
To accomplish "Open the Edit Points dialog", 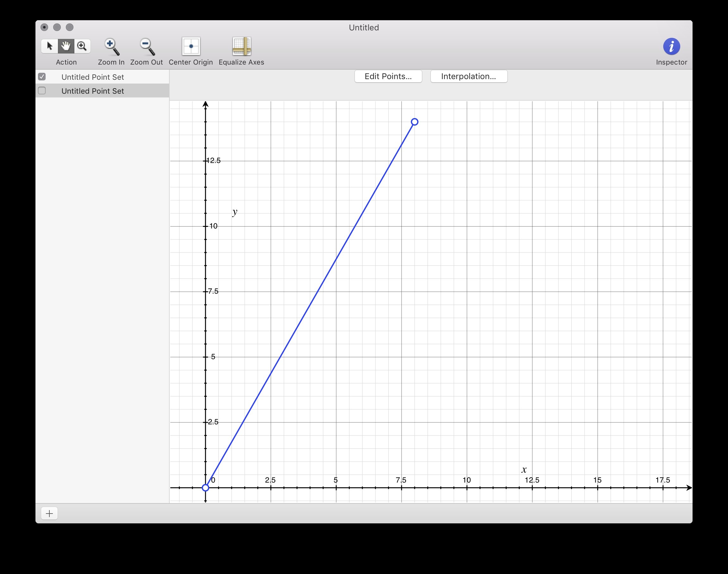I will coord(388,76).
